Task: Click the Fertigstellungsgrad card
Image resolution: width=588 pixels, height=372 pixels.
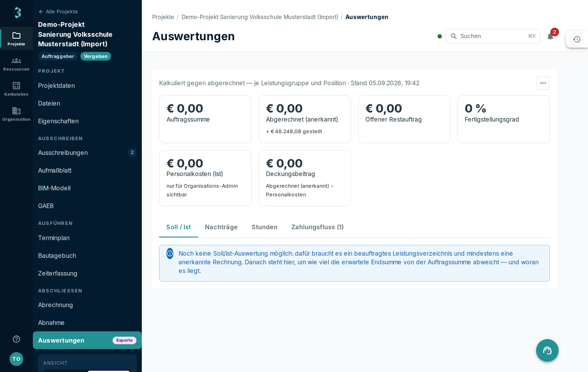Action: pyautogui.click(x=503, y=119)
